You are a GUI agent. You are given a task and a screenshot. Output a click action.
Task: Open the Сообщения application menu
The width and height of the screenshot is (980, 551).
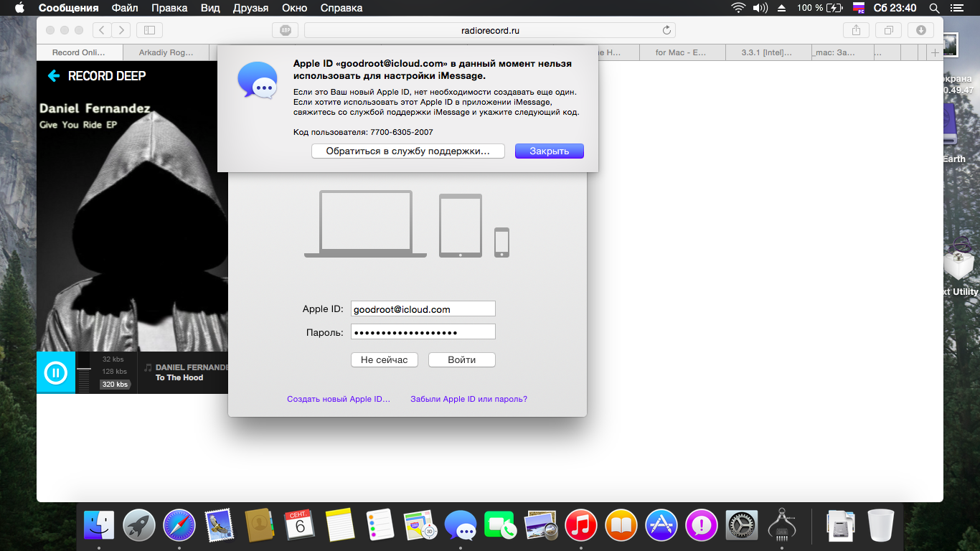69,8
